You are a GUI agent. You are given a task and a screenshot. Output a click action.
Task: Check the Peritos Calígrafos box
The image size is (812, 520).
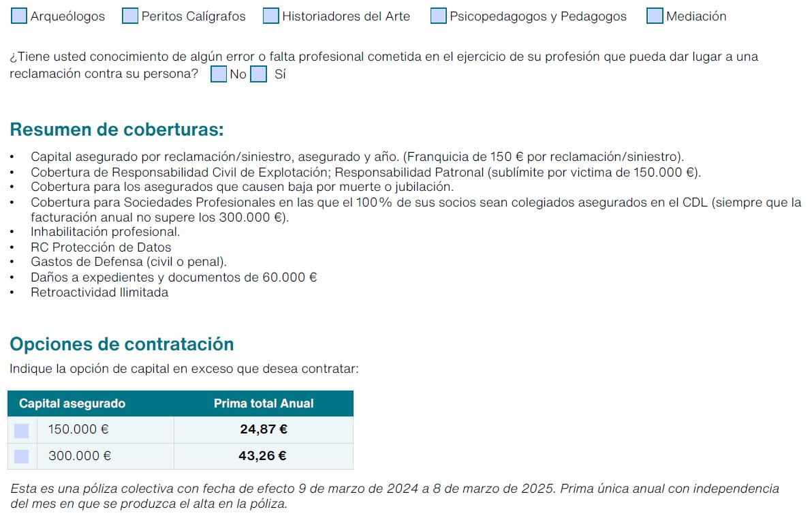(x=130, y=16)
